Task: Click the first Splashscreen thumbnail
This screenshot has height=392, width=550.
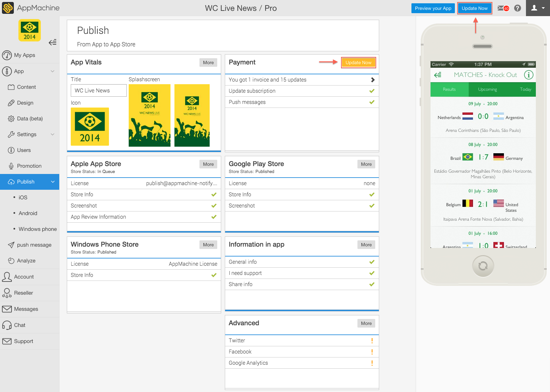Action: point(149,115)
